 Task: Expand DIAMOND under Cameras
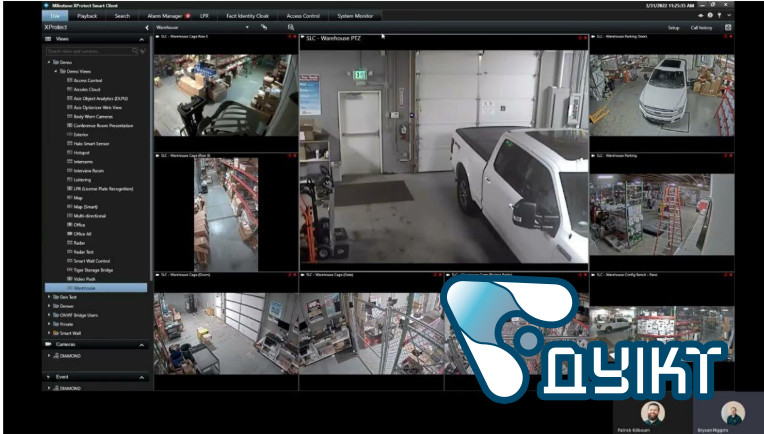(x=49, y=356)
